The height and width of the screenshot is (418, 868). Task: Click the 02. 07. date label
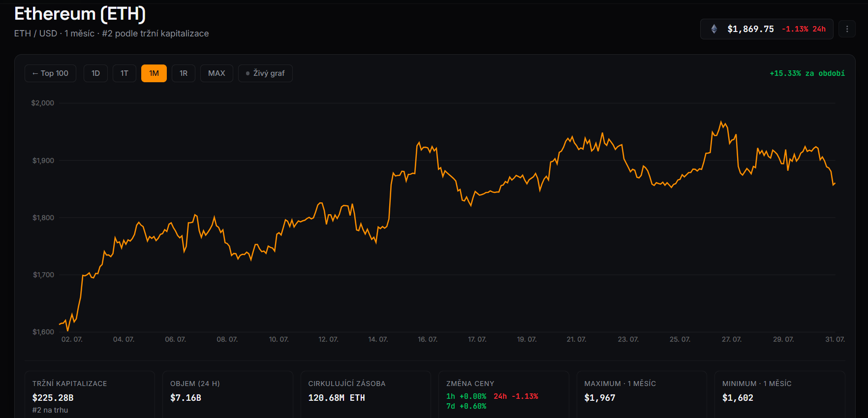point(72,339)
